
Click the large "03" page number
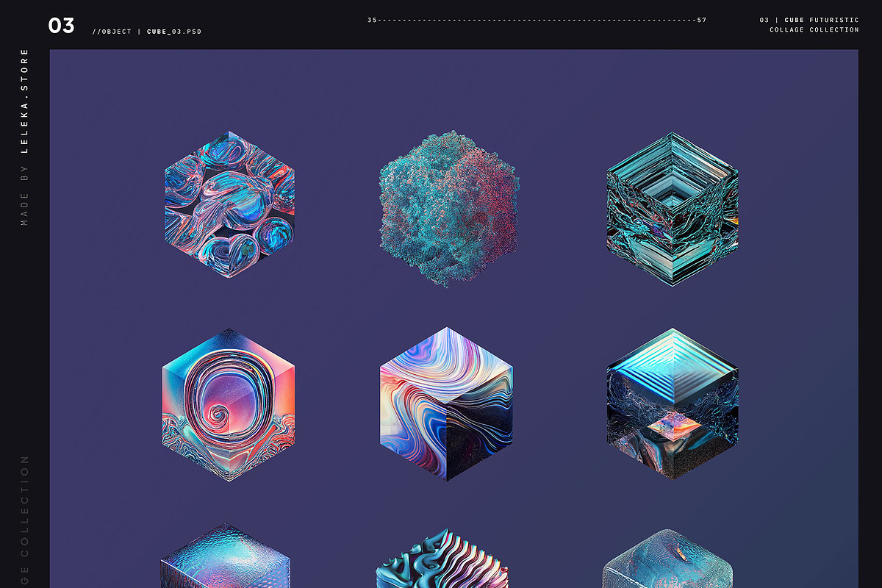point(62,26)
